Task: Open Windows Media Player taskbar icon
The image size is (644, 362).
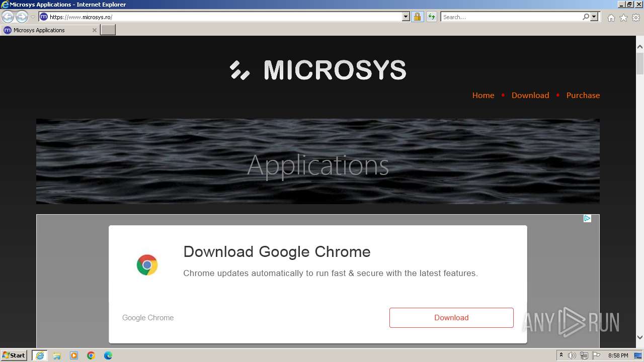Action: (74, 355)
